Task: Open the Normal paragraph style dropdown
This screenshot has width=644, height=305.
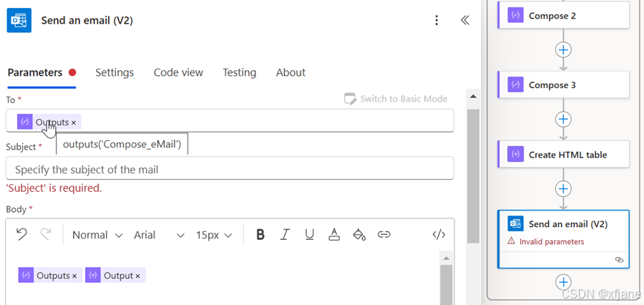Action: coord(97,235)
